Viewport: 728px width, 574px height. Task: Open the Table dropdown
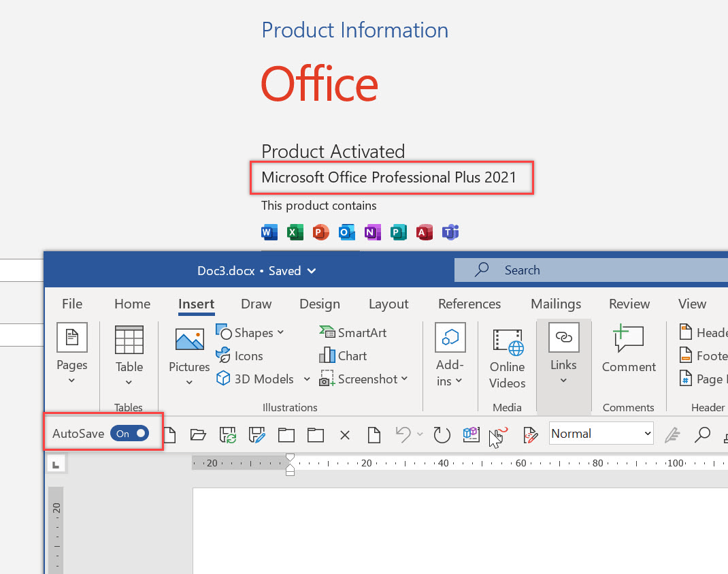point(129,355)
